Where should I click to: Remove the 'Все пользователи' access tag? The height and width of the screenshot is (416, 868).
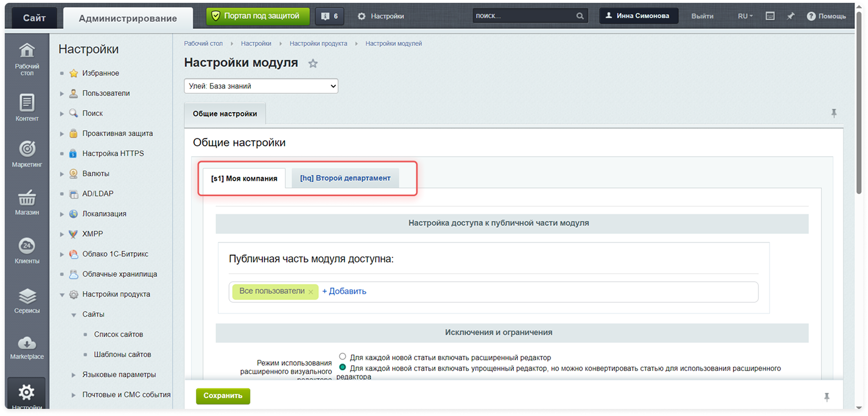[x=311, y=292]
